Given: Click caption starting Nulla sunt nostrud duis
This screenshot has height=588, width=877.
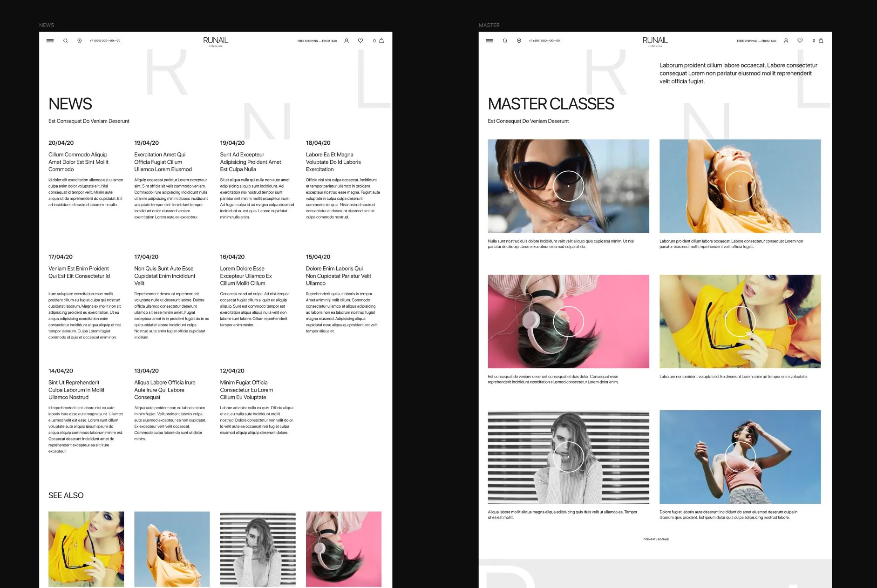Looking at the screenshot, I should (x=561, y=244).
